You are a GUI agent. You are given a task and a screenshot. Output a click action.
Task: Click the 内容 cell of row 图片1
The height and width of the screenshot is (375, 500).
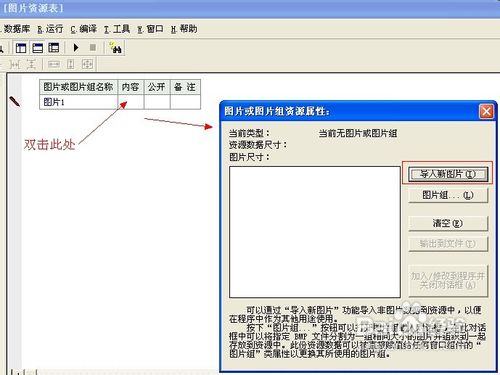131,102
